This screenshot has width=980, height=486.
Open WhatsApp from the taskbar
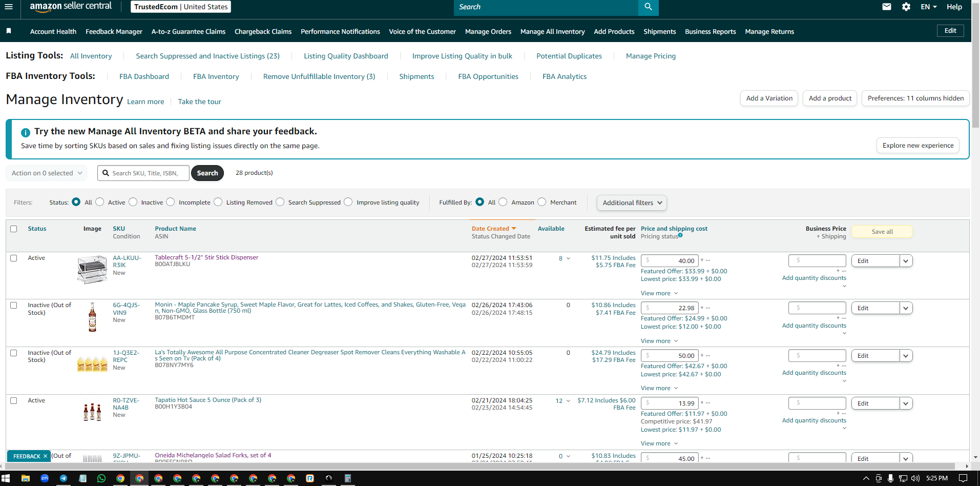(x=101, y=478)
